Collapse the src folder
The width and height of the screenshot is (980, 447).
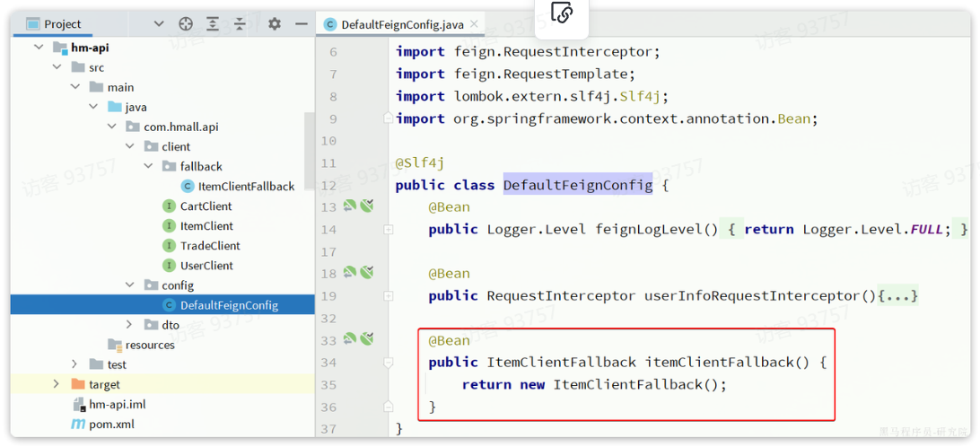pos(57,67)
